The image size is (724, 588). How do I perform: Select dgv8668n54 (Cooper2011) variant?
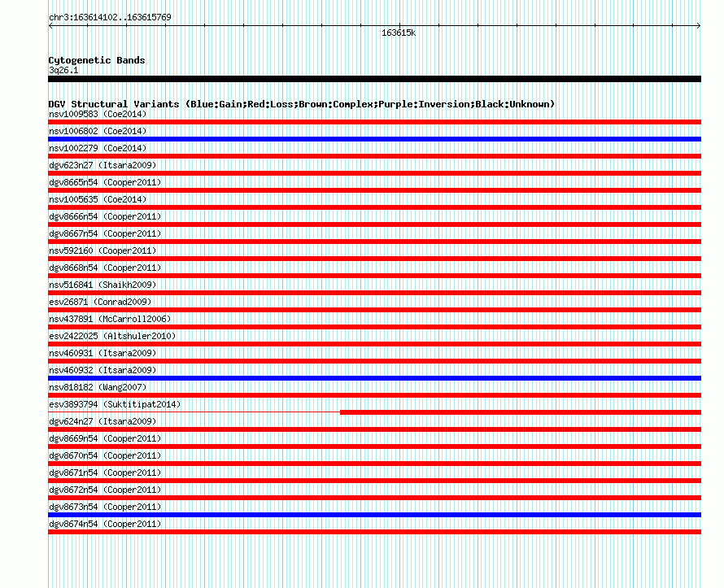[105, 268]
